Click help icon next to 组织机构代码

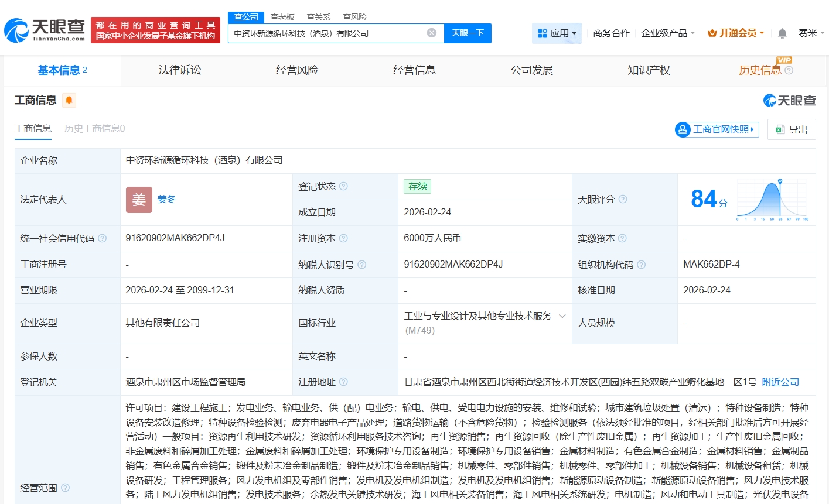tap(641, 265)
